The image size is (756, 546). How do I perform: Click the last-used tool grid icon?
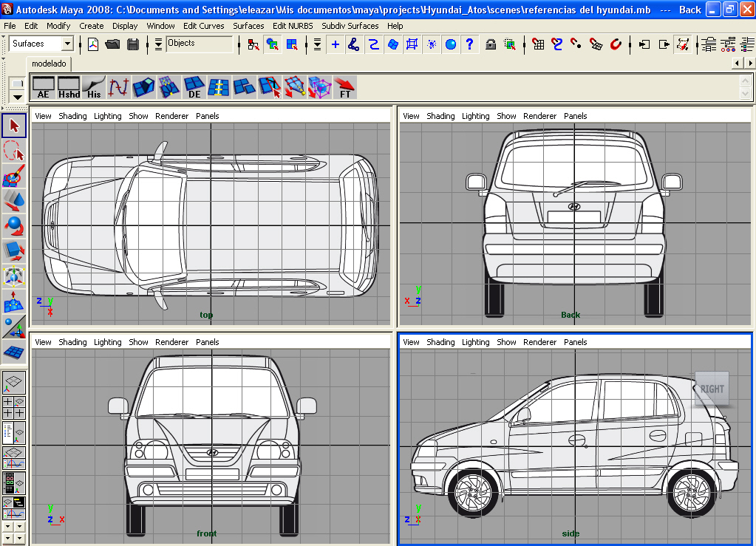coord(14,352)
